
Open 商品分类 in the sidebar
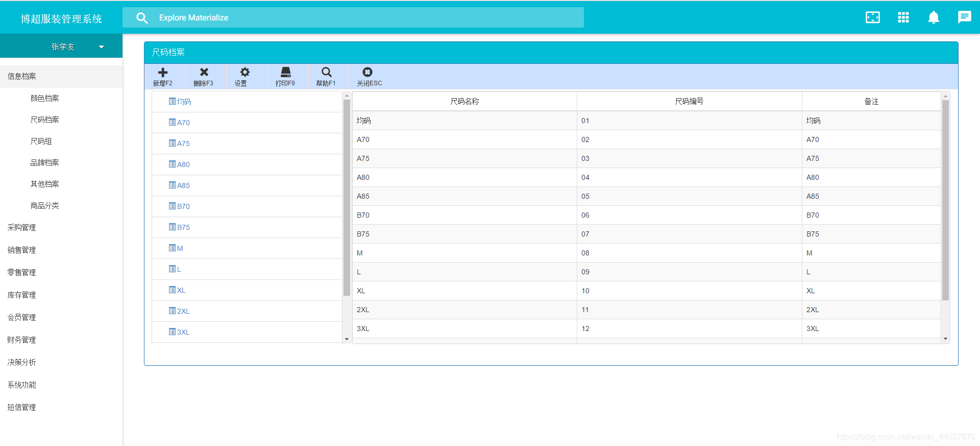click(x=44, y=205)
